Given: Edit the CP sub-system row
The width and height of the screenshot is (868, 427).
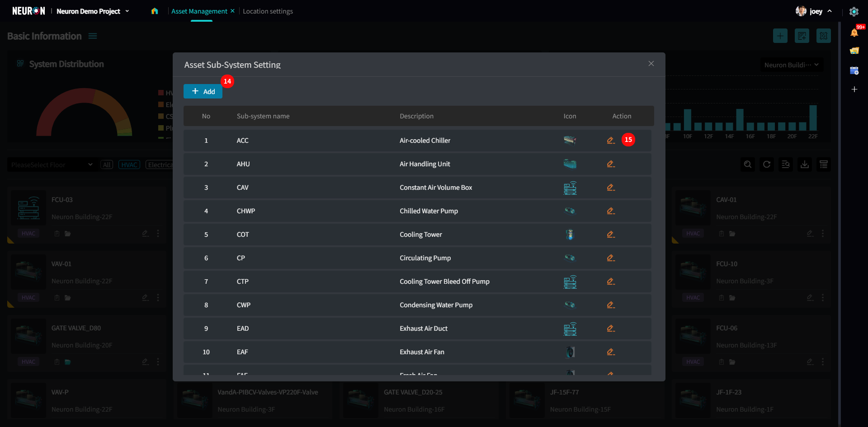Looking at the screenshot, I should pyautogui.click(x=611, y=258).
